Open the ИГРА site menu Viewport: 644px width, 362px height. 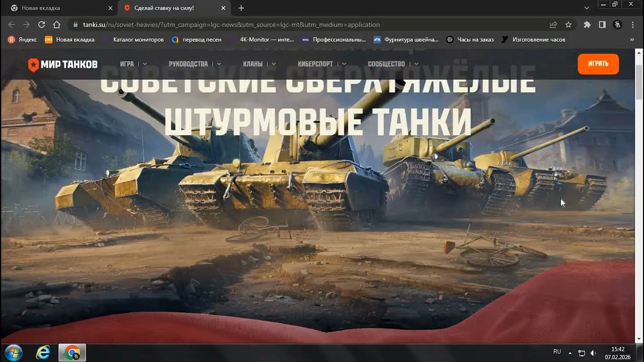coord(127,64)
